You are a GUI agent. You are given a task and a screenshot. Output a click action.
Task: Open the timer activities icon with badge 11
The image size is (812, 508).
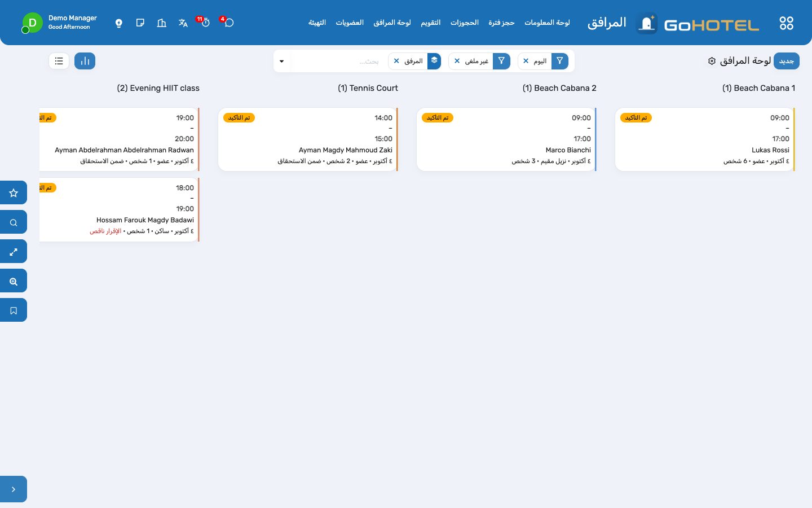pyautogui.click(x=205, y=23)
